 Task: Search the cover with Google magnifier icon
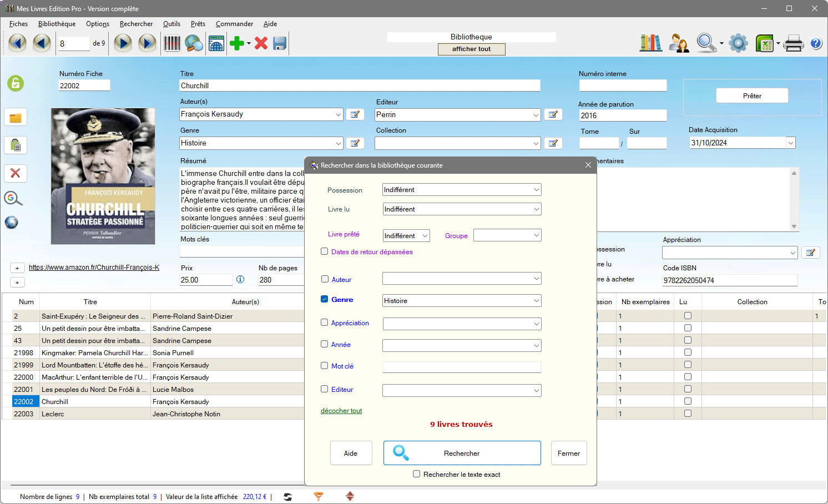[13, 198]
